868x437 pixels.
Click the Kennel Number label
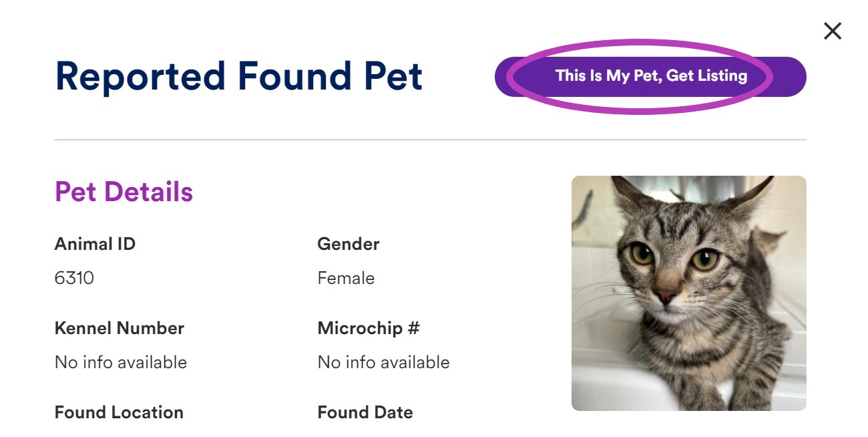pos(120,328)
